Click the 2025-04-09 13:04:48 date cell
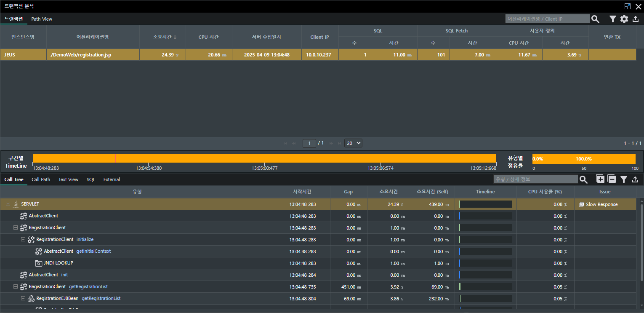 point(267,55)
